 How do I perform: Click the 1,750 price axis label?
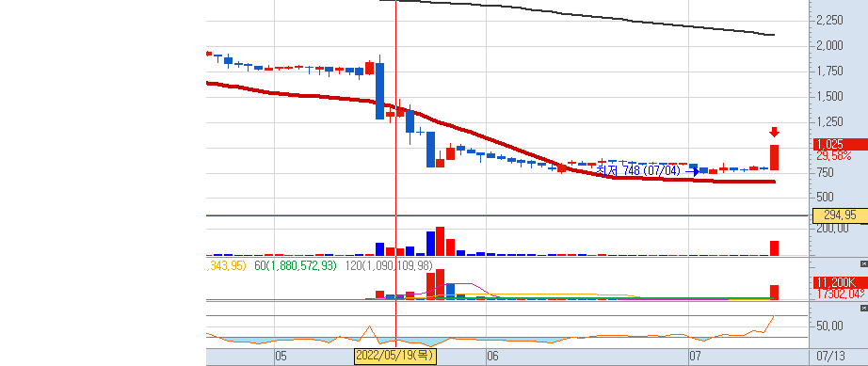[829, 72]
